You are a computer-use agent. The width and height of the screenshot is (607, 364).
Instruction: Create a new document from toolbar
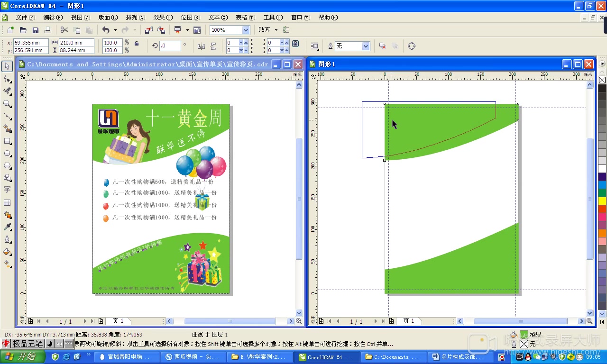[10, 30]
